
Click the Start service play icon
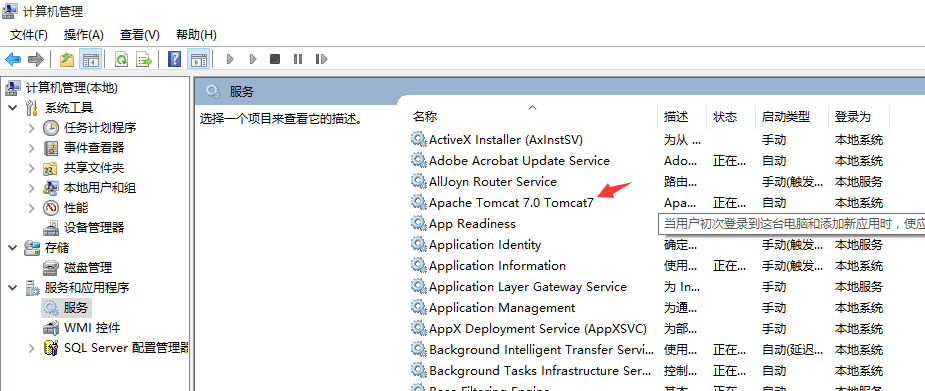click(x=230, y=59)
